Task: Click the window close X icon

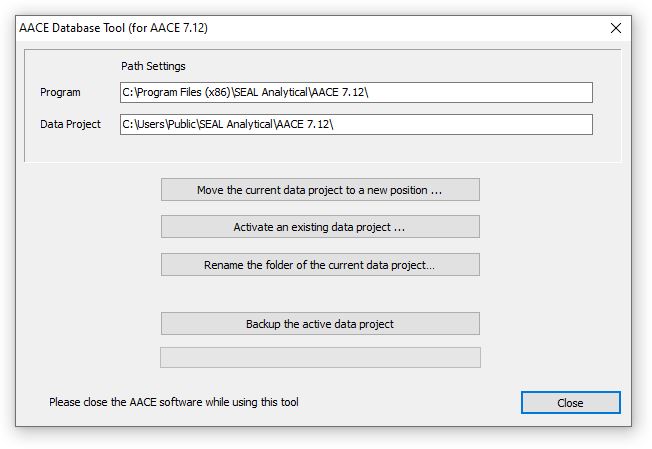Action: point(616,28)
